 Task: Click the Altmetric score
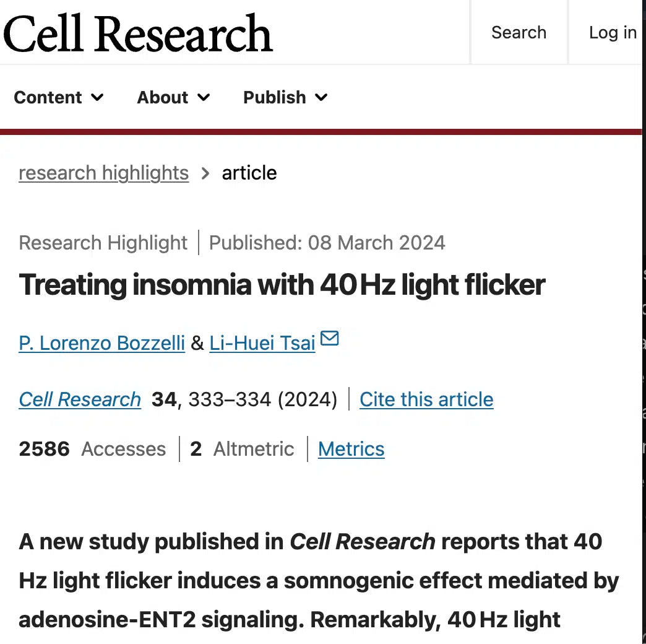[x=242, y=449]
